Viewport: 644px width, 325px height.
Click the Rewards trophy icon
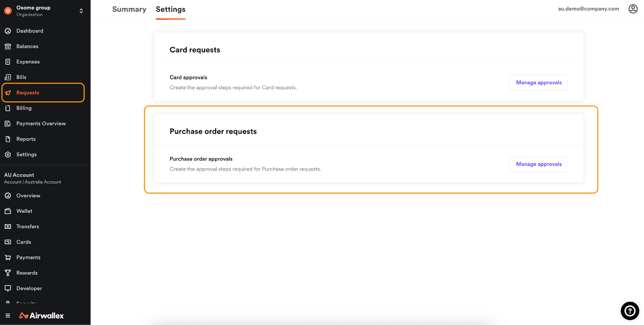pyautogui.click(x=8, y=273)
